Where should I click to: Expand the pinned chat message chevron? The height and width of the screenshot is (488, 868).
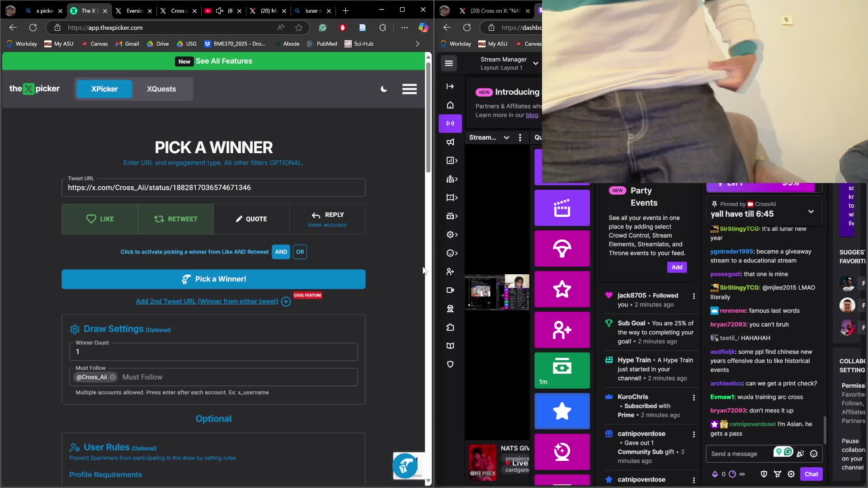coord(811,211)
